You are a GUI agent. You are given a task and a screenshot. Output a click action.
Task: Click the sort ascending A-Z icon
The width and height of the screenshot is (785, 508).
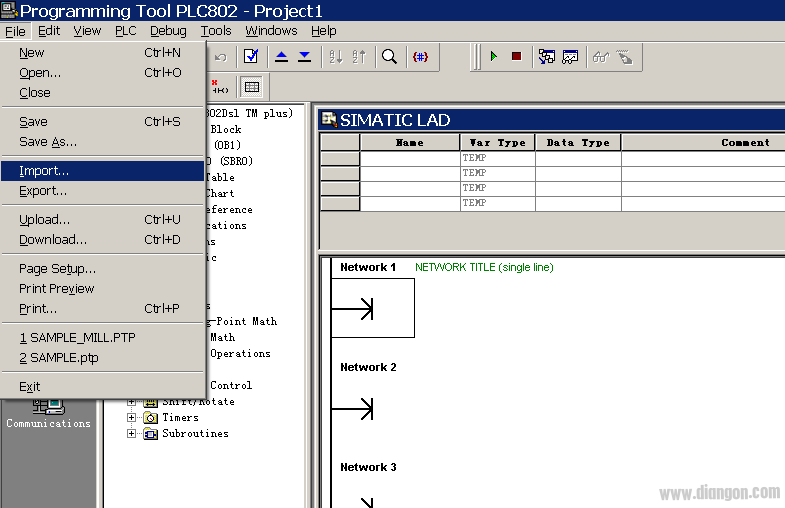[x=335, y=57]
